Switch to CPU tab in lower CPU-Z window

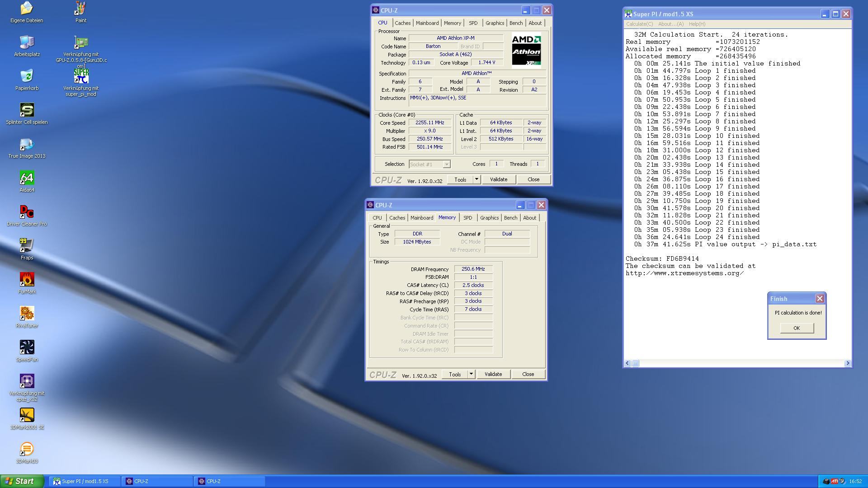click(x=377, y=218)
